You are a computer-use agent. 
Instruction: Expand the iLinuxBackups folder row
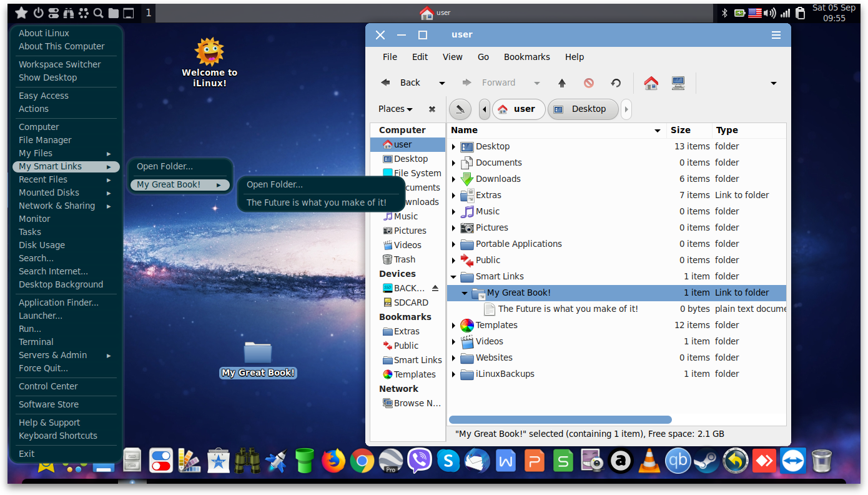click(x=454, y=374)
